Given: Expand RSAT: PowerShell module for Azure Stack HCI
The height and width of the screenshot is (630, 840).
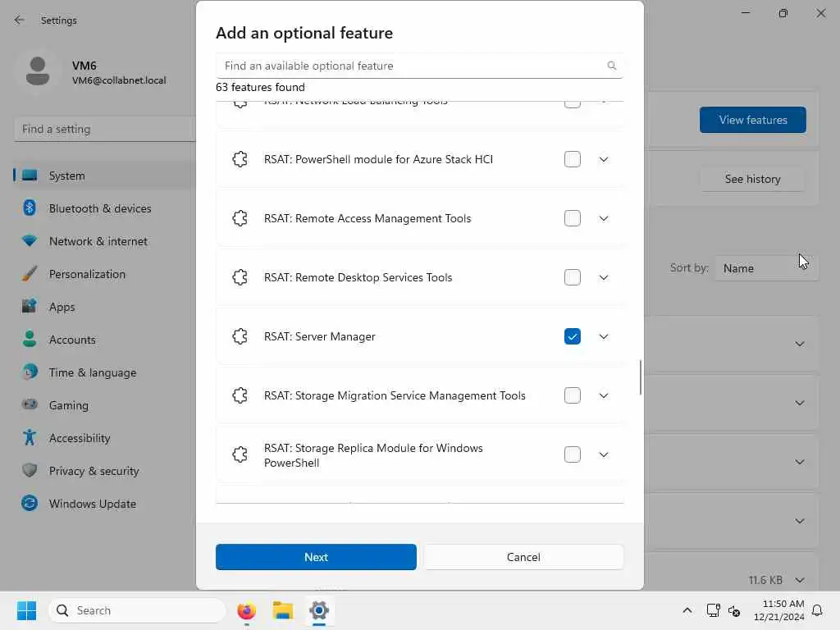Looking at the screenshot, I should point(604,159).
